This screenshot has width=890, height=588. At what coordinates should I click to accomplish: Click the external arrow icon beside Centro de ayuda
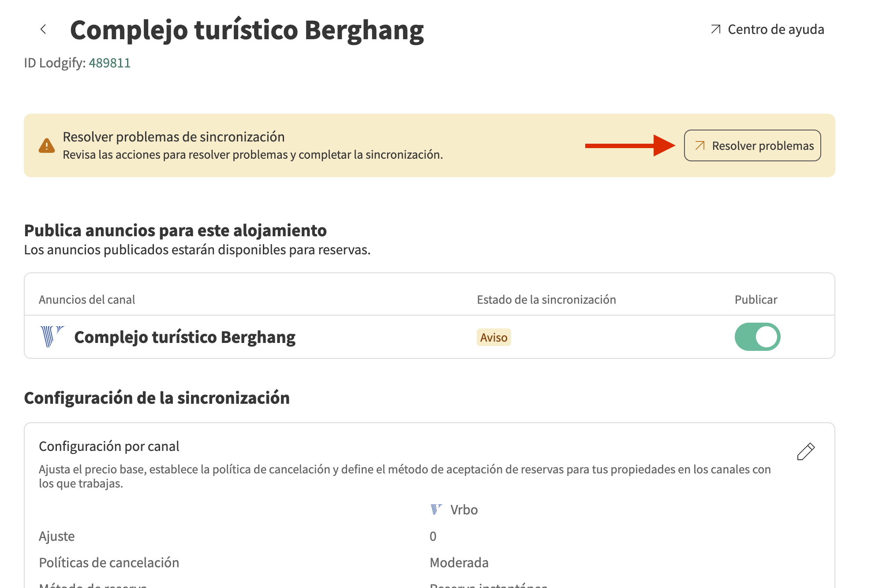point(715,30)
